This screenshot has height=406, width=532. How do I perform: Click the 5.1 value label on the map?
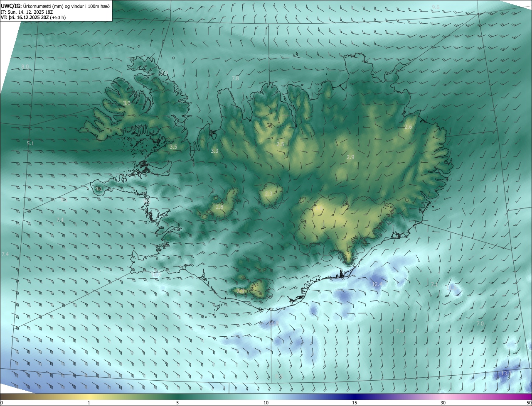(x=30, y=143)
